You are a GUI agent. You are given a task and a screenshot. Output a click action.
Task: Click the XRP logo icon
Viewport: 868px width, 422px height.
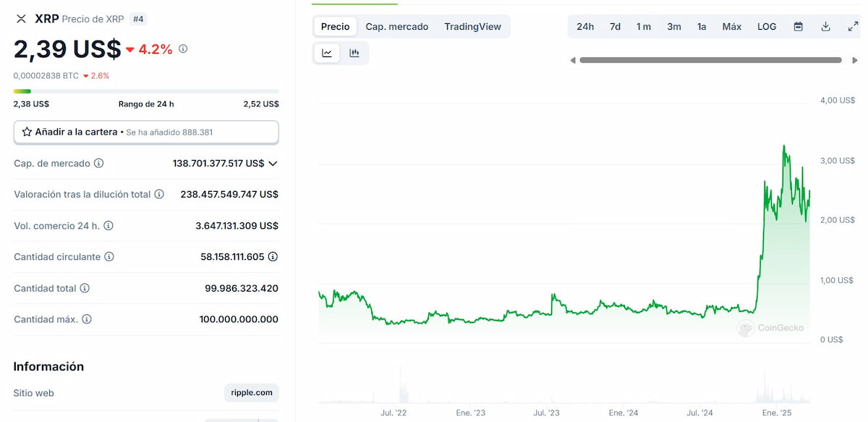tap(21, 19)
